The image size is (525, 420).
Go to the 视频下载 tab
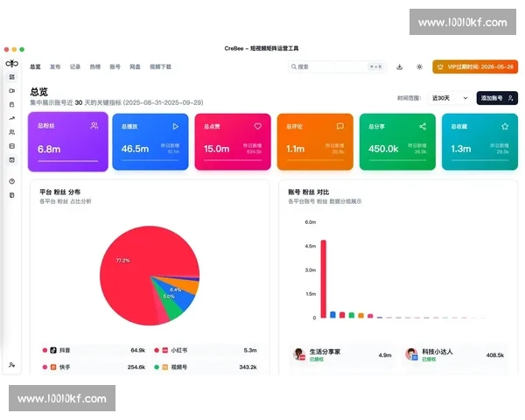[160, 66]
